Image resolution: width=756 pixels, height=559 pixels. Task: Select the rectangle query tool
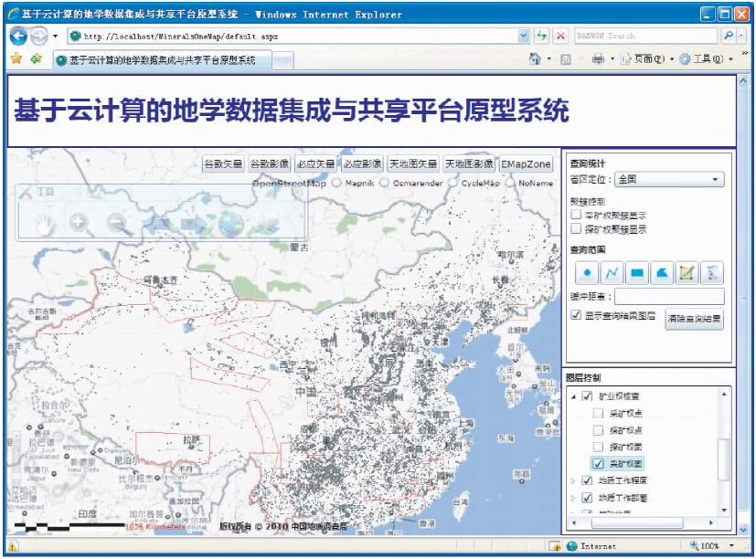coord(637,272)
